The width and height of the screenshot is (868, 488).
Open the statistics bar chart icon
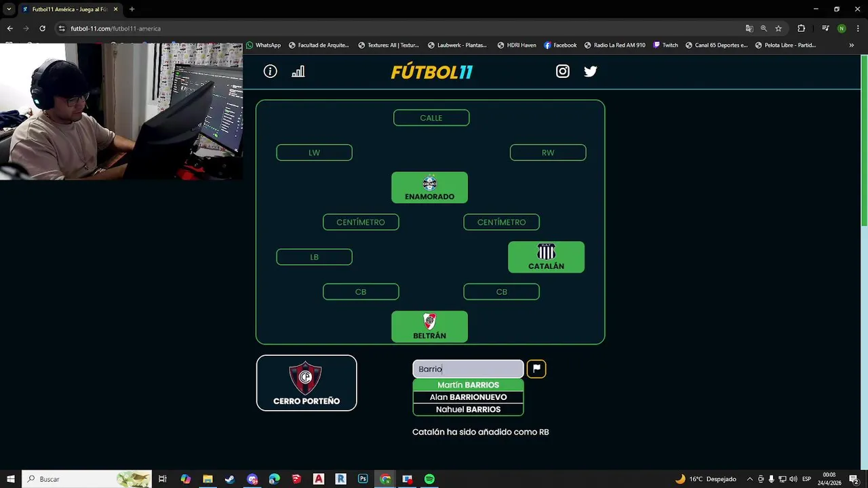pos(298,71)
